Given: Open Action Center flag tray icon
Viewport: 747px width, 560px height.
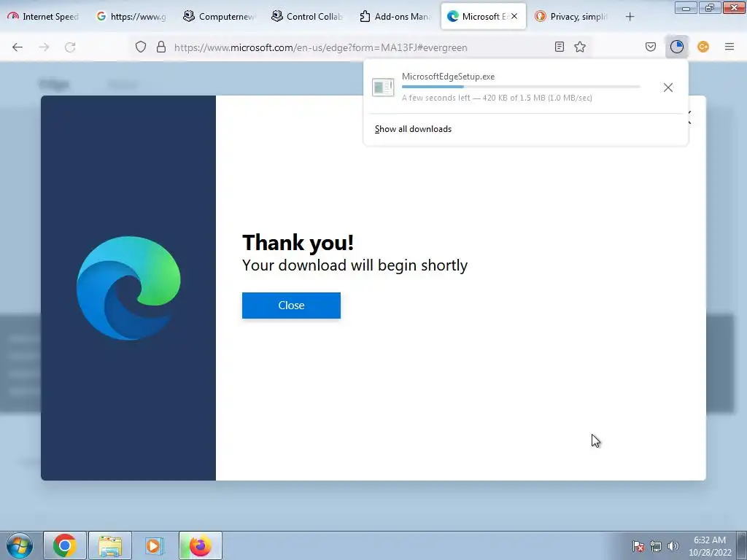Looking at the screenshot, I should (638, 546).
